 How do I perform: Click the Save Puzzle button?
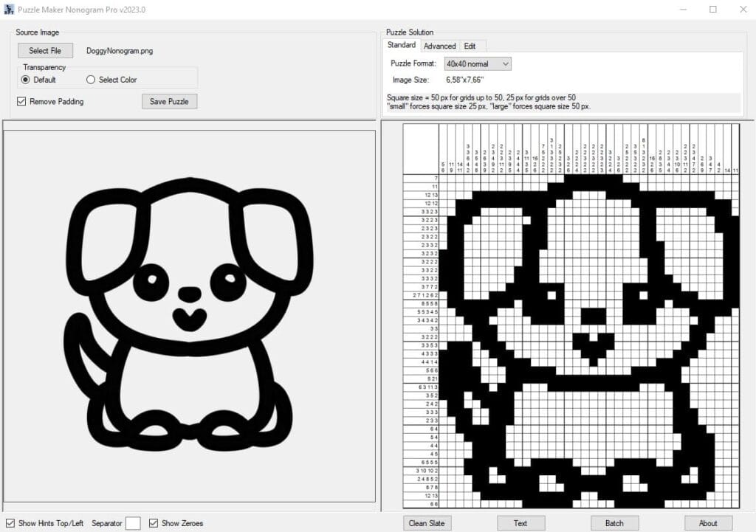point(169,101)
